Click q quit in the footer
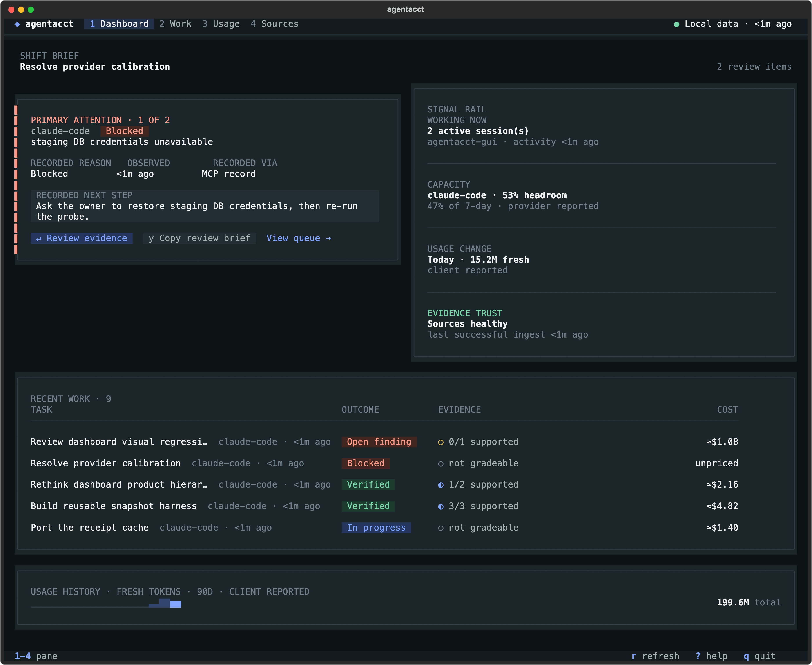 pyautogui.click(x=759, y=656)
